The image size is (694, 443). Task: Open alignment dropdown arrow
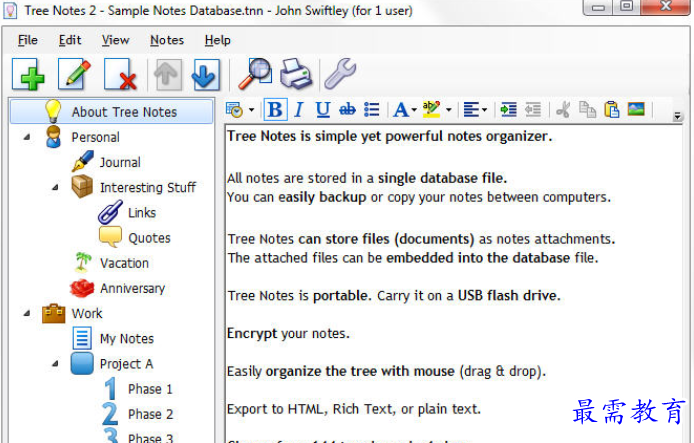[484, 110]
